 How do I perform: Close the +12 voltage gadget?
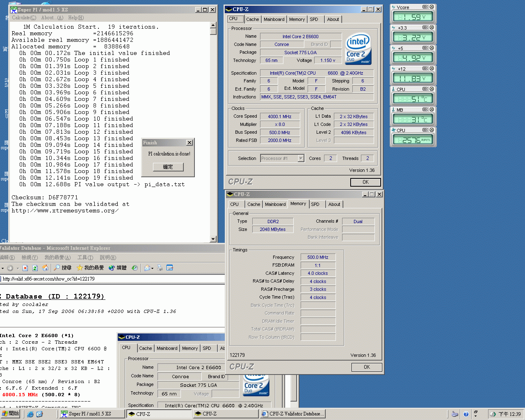(x=431, y=68)
